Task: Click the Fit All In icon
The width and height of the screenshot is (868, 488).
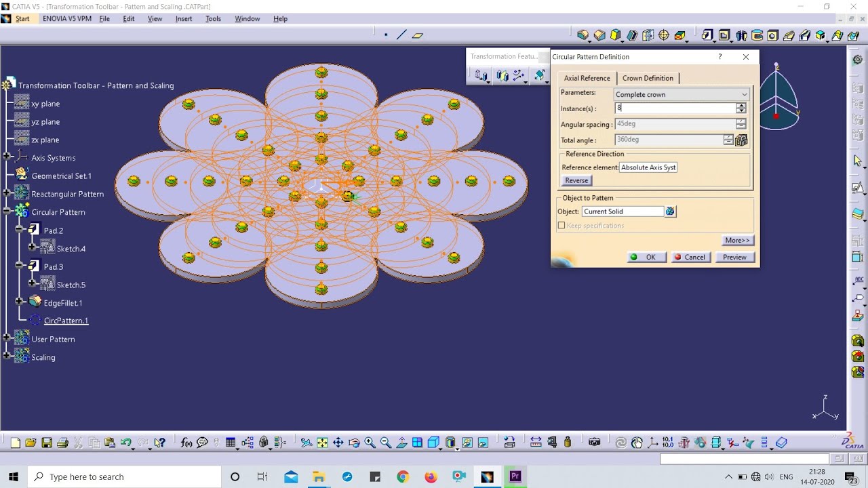Action: tap(322, 443)
